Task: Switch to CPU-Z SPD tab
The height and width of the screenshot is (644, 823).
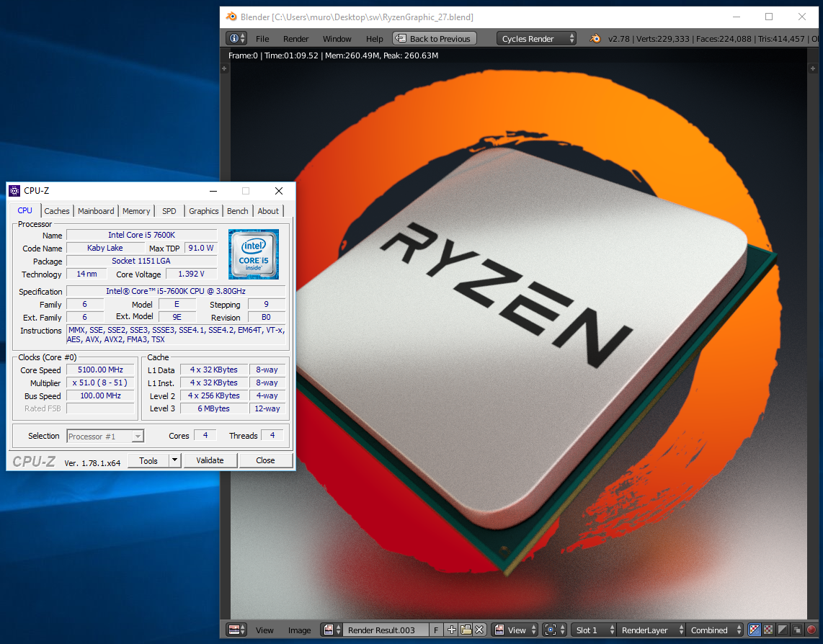Action: (169, 211)
